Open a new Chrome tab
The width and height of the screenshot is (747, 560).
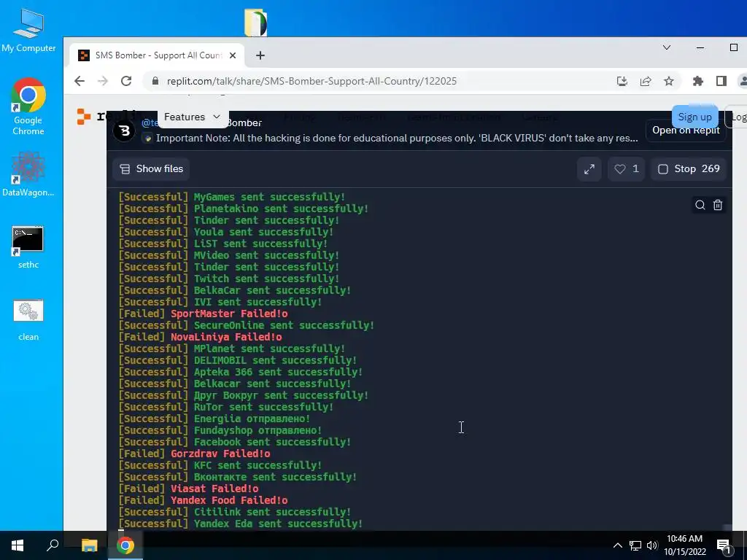point(260,55)
